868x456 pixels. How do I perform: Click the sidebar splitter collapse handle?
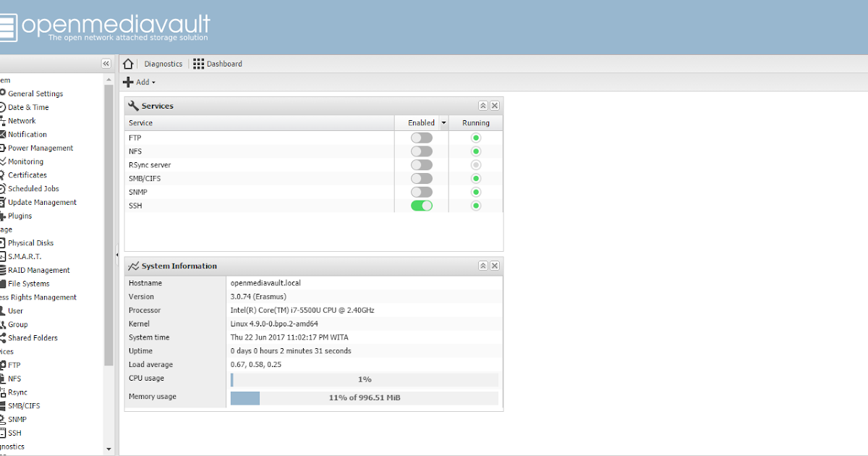pos(116,255)
